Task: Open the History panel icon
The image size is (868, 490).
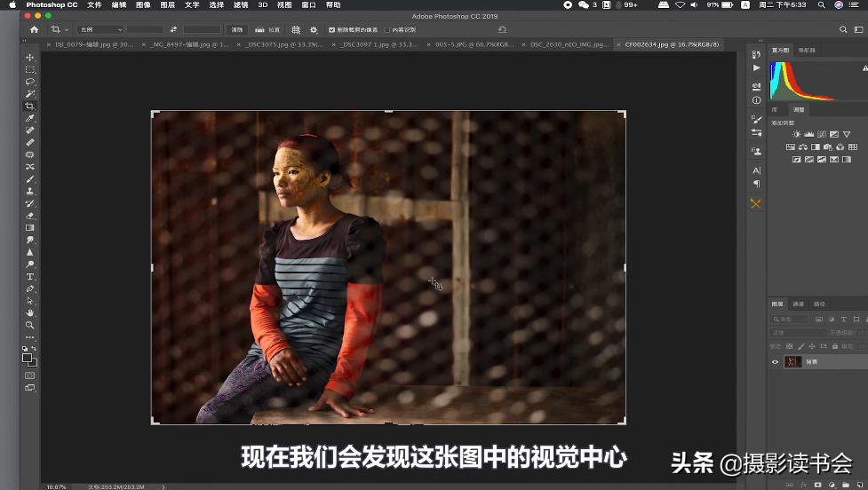Action: pyautogui.click(x=756, y=54)
